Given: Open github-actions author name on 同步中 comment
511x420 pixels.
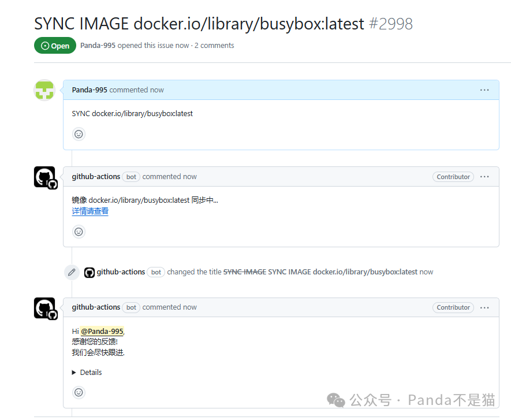Looking at the screenshot, I should click(96, 176).
